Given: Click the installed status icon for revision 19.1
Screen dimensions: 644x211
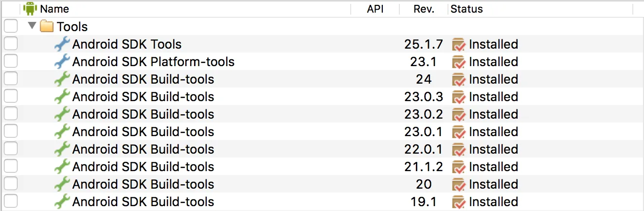Looking at the screenshot, I should (x=459, y=202).
